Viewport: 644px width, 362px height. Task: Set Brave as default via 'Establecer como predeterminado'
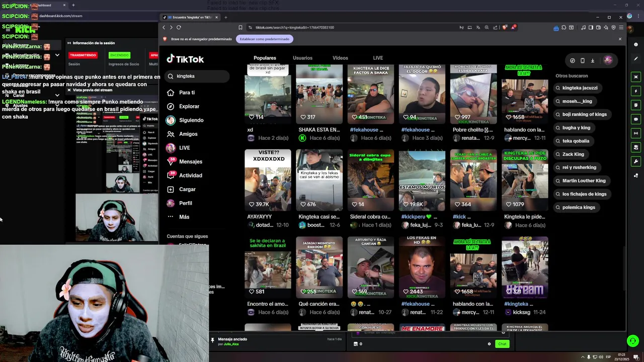264,39
